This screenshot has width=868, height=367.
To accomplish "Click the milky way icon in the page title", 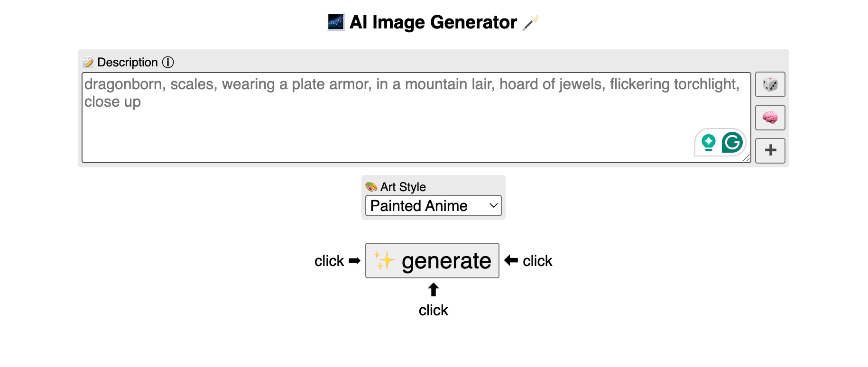I will point(335,21).
